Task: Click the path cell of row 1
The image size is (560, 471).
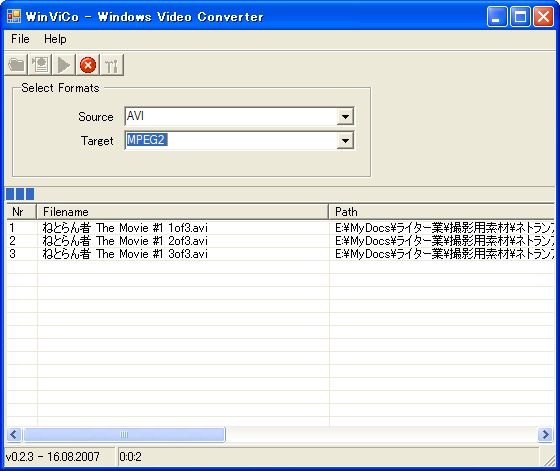Action: click(442, 227)
